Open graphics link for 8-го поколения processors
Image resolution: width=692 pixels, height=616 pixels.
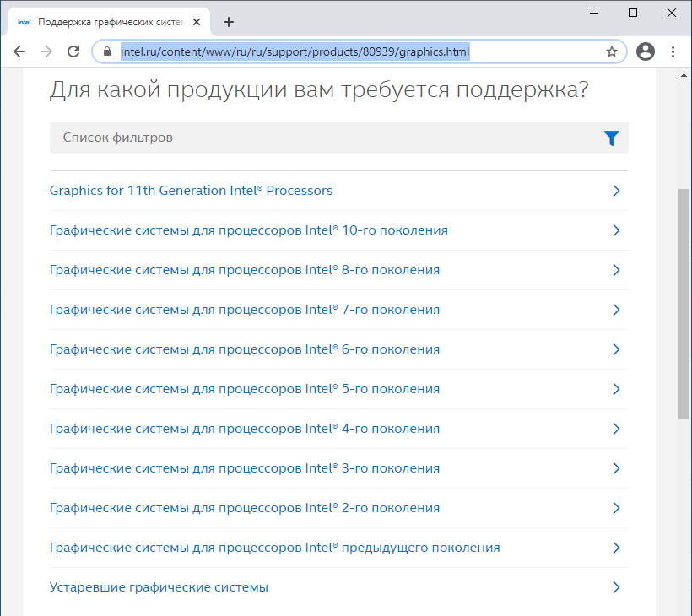(x=245, y=270)
